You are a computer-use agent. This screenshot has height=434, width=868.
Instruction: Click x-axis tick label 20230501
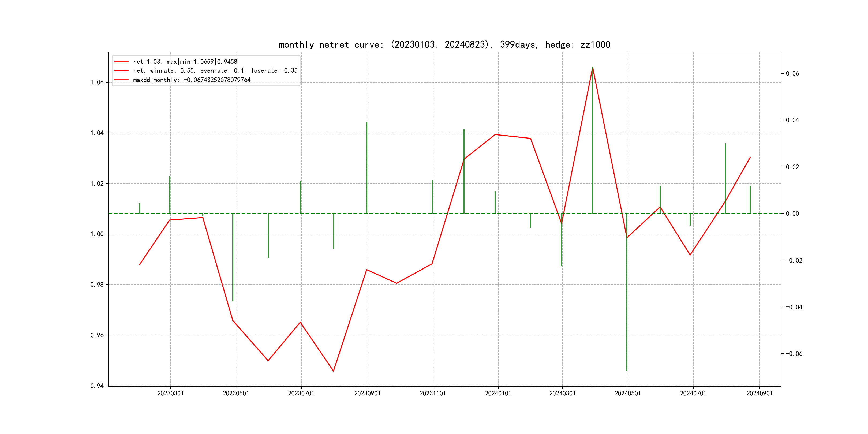pos(236,393)
